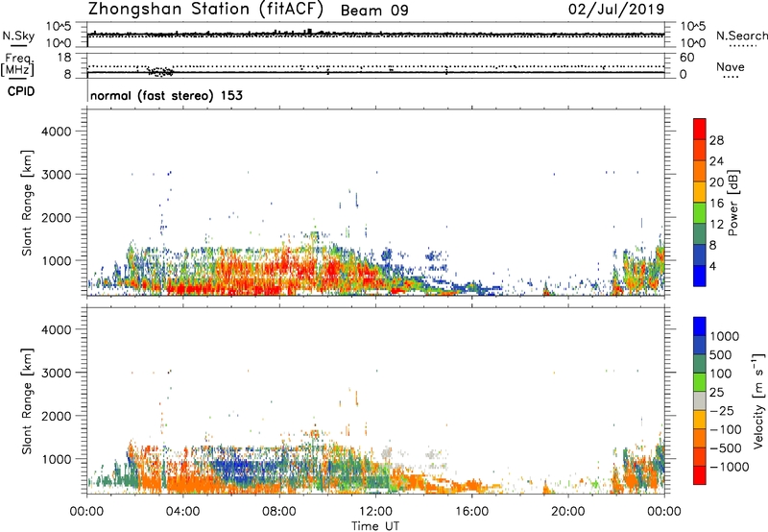Select the "20:00" time tick label
This screenshot has width=768, height=532.
(x=567, y=512)
